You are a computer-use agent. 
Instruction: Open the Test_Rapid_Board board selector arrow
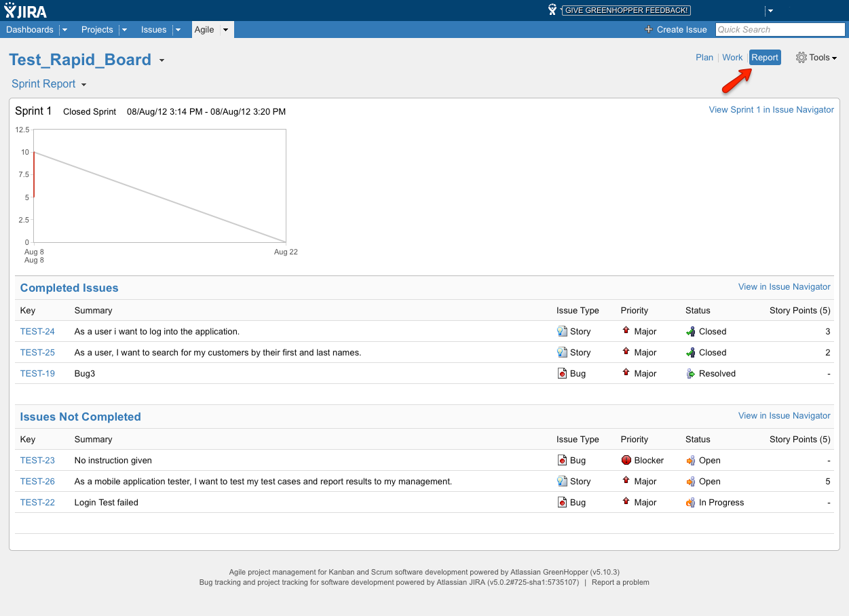(162, 60)
